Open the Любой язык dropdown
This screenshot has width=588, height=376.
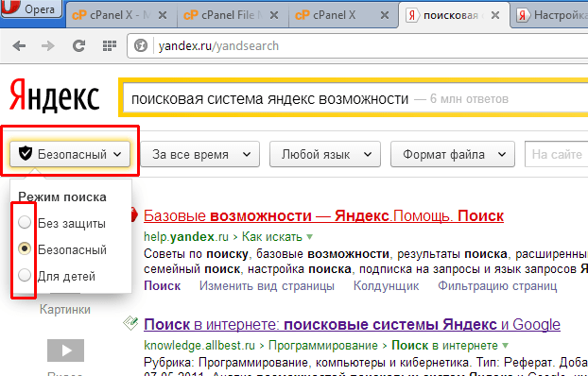(x=325, y=154)
